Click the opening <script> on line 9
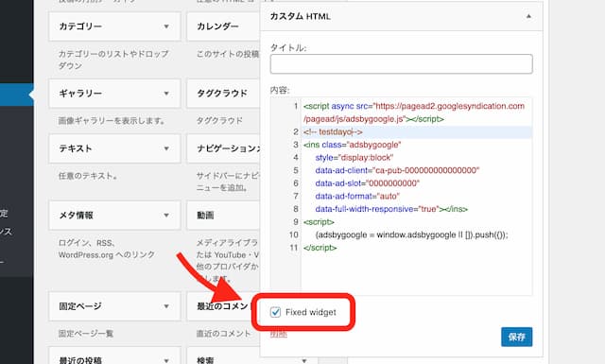This screenshot has height=364, width=605. [x=319, y=222]
